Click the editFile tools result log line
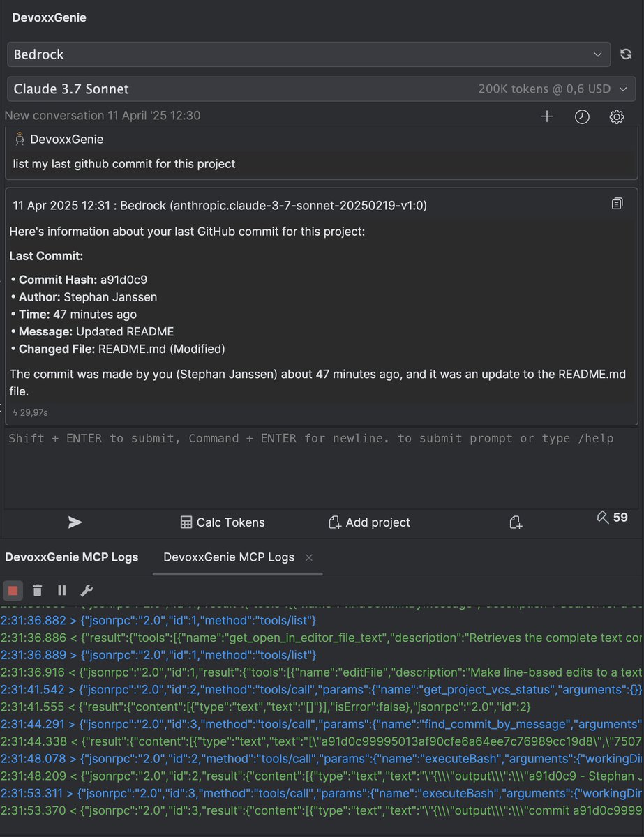 tap(322, 672)
